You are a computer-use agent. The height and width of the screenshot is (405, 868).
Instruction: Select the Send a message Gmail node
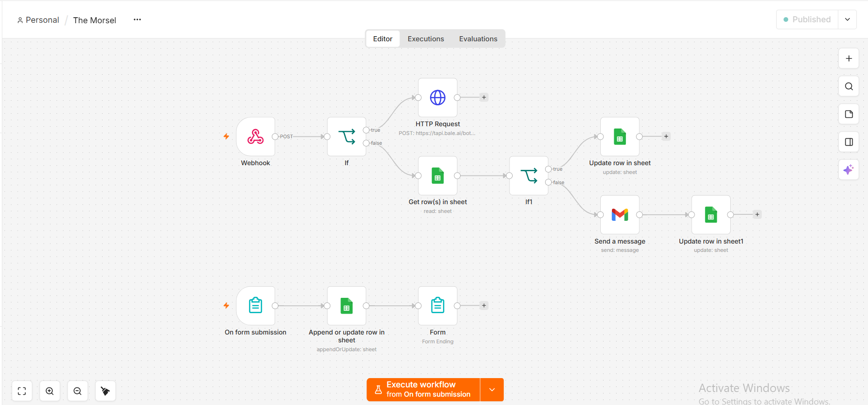point(620,215)
